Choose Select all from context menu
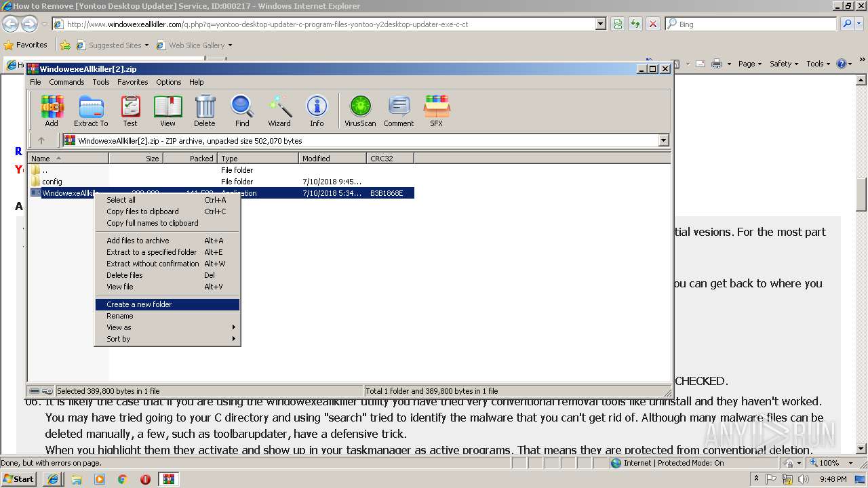868x488 pixels. pyautogui.click(x=167, y=200)
